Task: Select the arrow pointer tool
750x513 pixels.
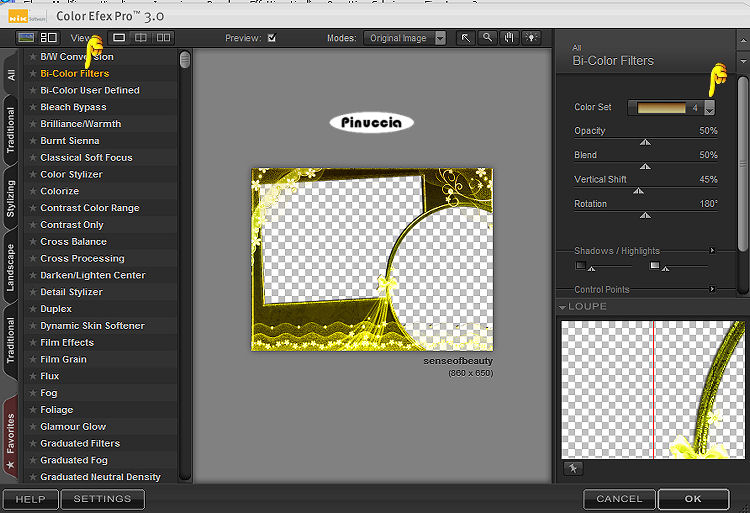Action: coord(466,38)
